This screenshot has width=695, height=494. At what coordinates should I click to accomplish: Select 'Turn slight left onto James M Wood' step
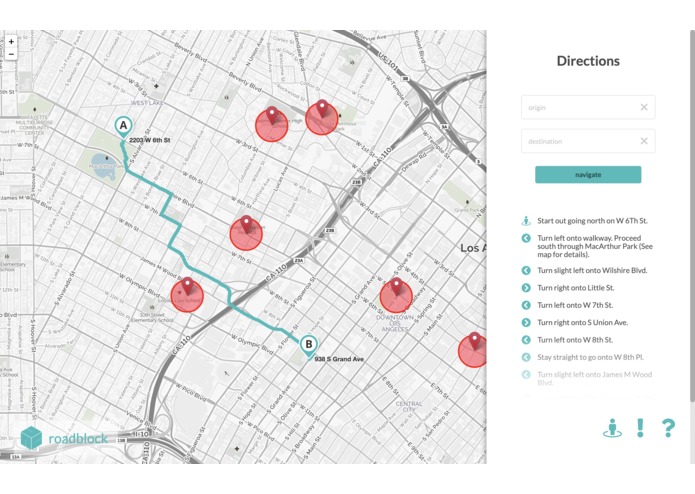click(594, 378)
